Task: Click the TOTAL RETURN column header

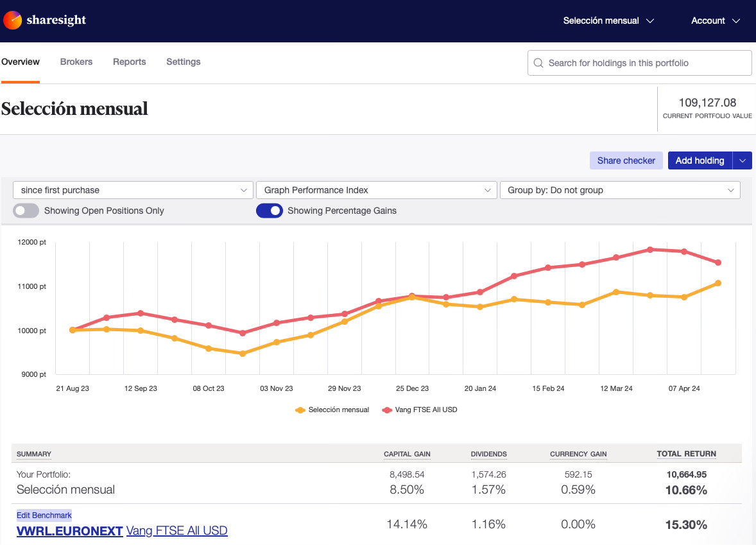Action: (x=686, y=454)
